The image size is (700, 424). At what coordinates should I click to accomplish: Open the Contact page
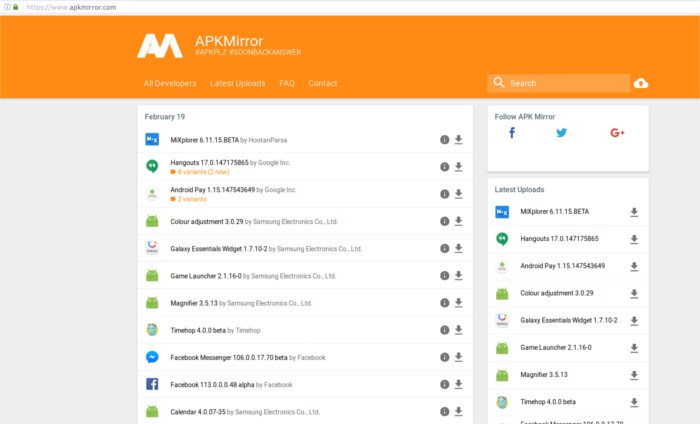(x=323, y=83)
